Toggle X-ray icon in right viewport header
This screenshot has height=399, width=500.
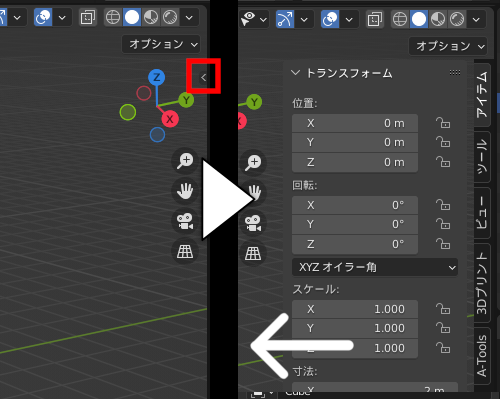point(375,19)
